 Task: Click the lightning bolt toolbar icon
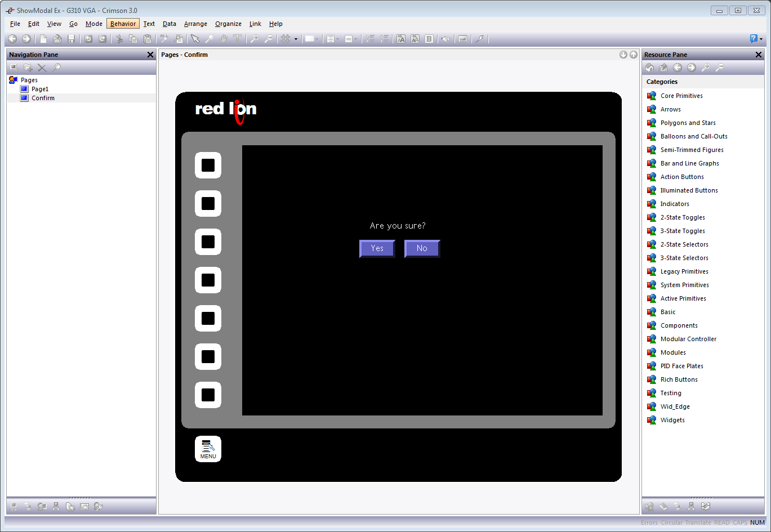[x=479, y=39]
